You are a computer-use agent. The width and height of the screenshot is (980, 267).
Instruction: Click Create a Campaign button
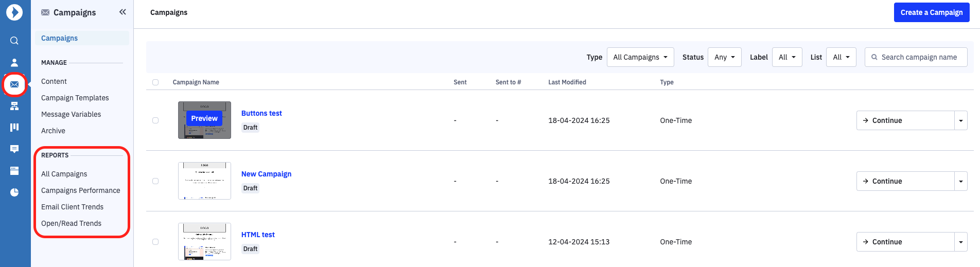(932, 12)
